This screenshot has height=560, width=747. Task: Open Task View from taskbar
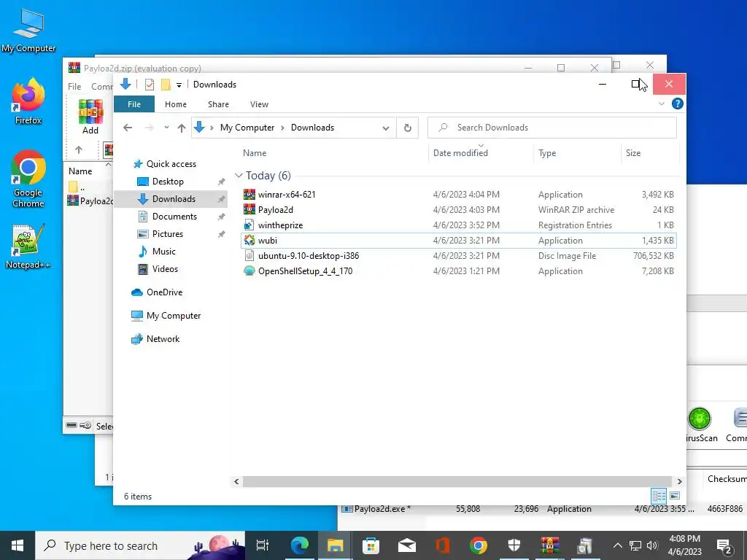coord(263,545)
